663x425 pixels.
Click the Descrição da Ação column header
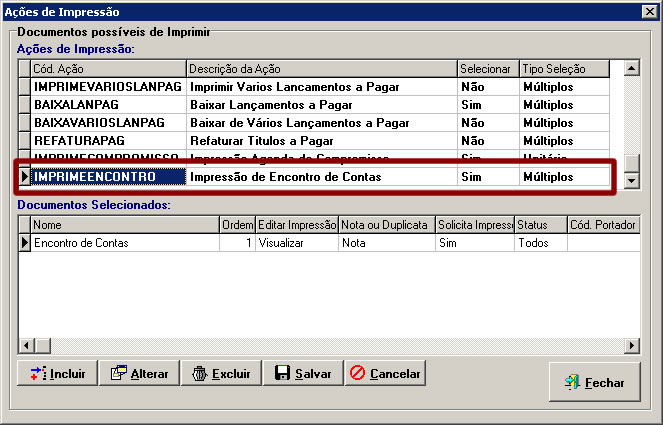[x=321, y=69]
